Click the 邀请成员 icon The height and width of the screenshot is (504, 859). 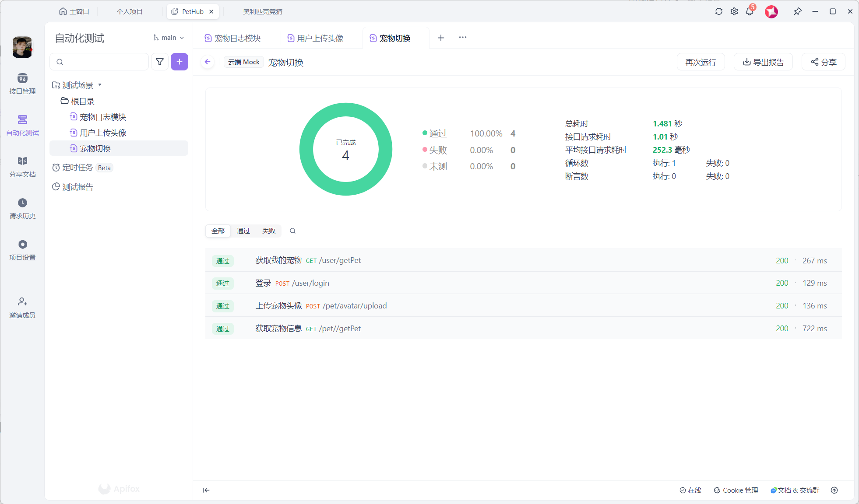pyautogui.click(x=22, y=307)
